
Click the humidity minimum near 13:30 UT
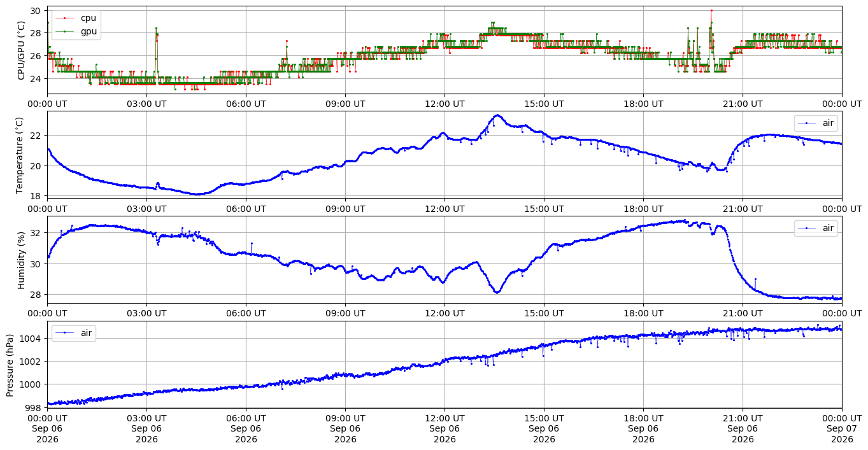497,292
